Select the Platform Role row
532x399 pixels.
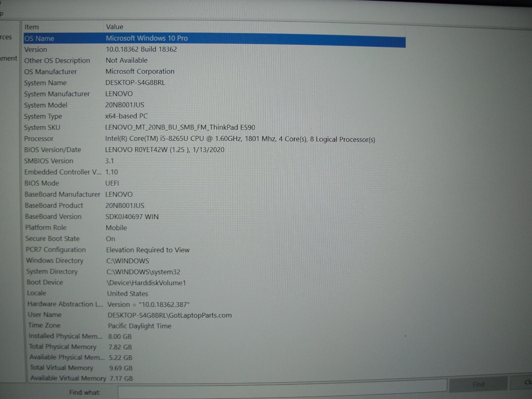point(214,228)
